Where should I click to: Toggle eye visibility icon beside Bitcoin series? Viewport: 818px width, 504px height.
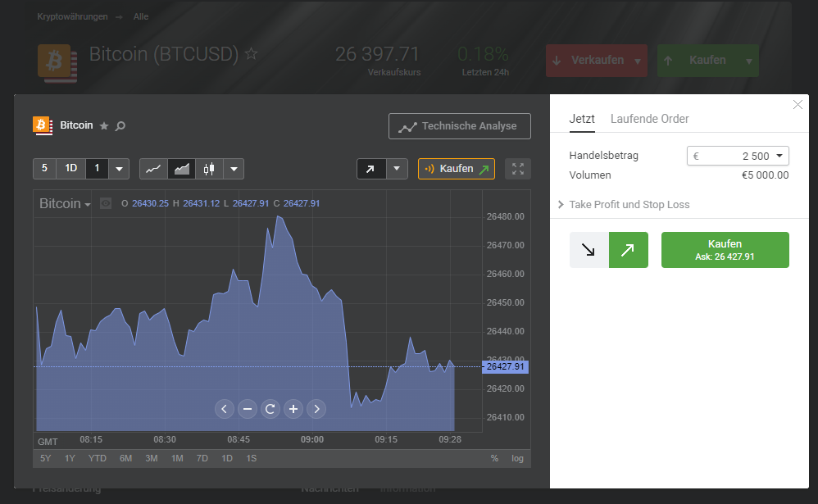pyautogui.click(x=106, y=203)
